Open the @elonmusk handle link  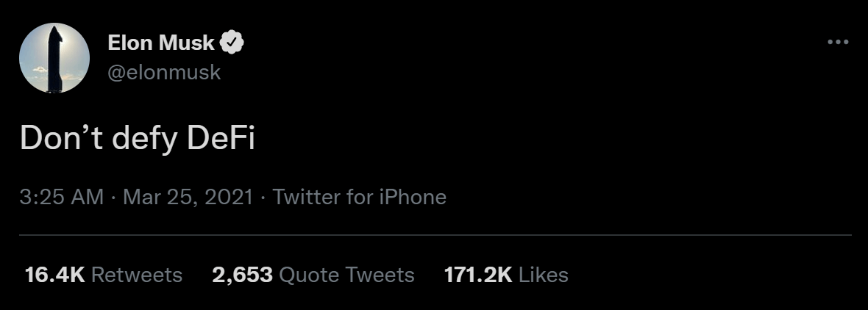pos(164,72)
